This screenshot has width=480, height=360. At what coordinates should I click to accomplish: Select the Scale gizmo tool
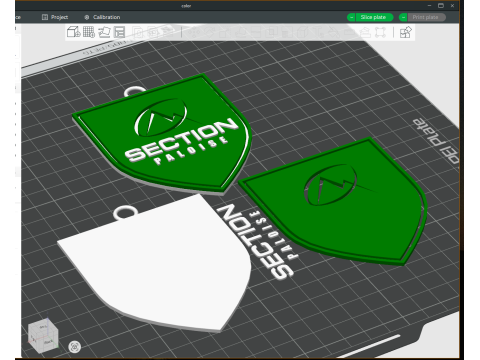pyautogui.click(x=225, y=32)
